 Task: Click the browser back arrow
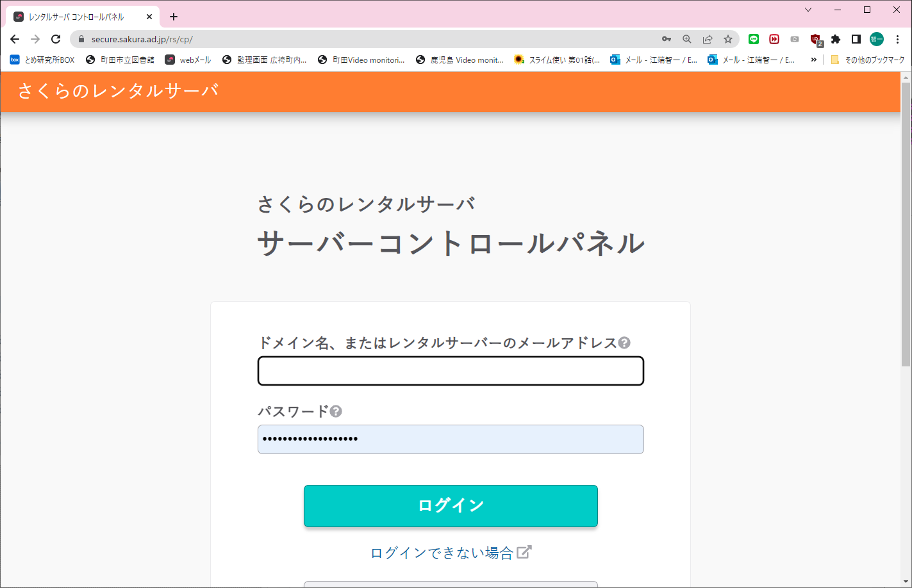coord(15,39)
